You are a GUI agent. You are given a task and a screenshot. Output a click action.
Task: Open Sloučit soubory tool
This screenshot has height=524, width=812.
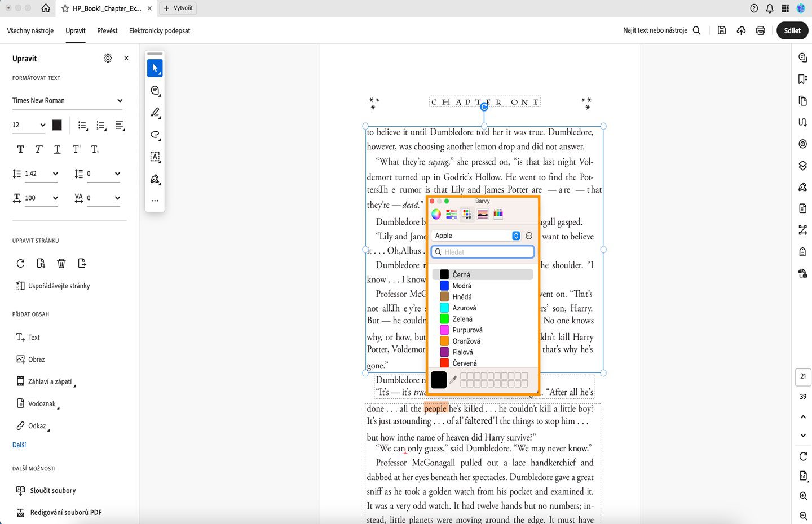click(x=46, y=490)
